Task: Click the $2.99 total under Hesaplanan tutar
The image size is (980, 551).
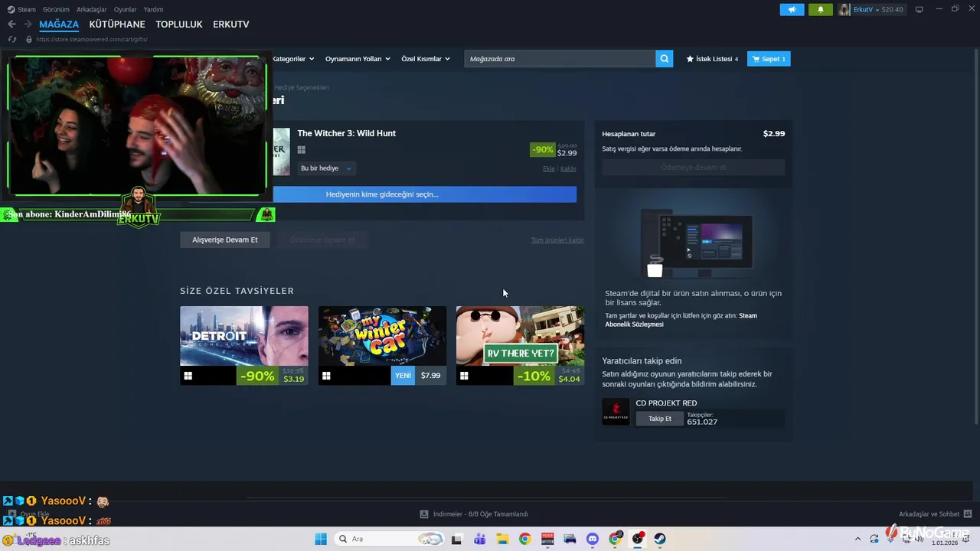Action: 774,133
